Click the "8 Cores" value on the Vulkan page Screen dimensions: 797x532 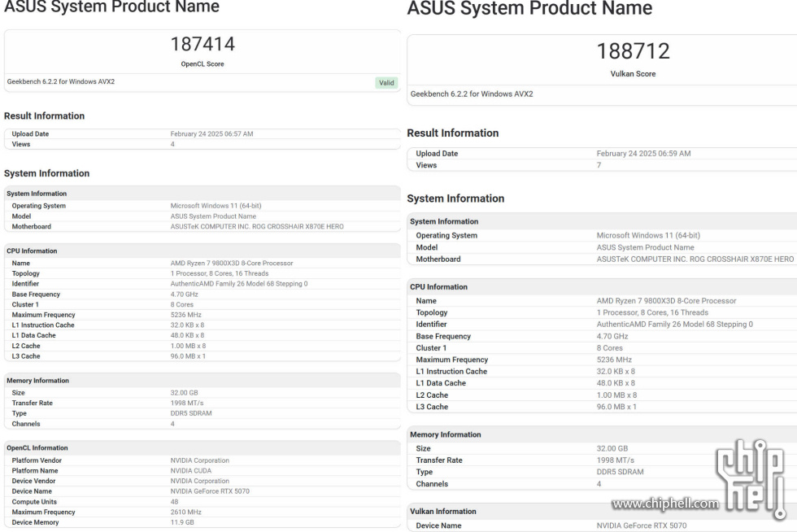tap(609, 348)
